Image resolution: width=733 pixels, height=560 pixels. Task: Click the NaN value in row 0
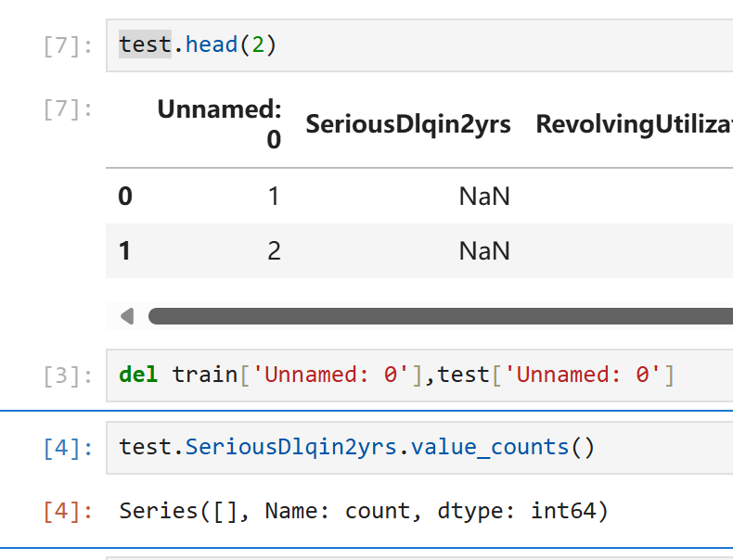pyautogui.click(x=484, y=197)
